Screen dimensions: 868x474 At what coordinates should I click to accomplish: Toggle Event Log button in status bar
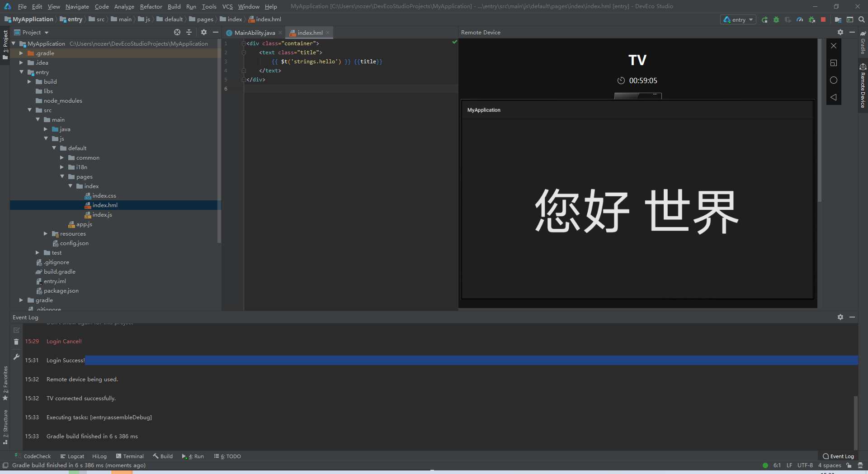pos(838,456)
